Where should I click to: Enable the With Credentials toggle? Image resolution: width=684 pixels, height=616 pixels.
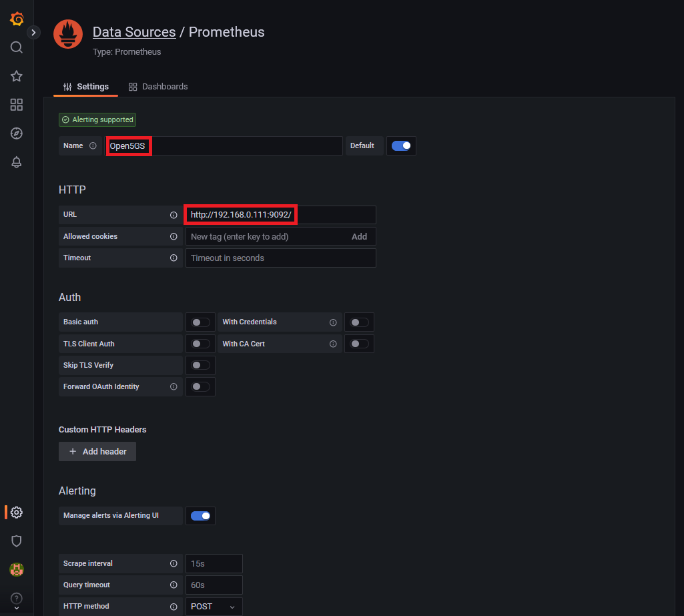pos(360,322)
